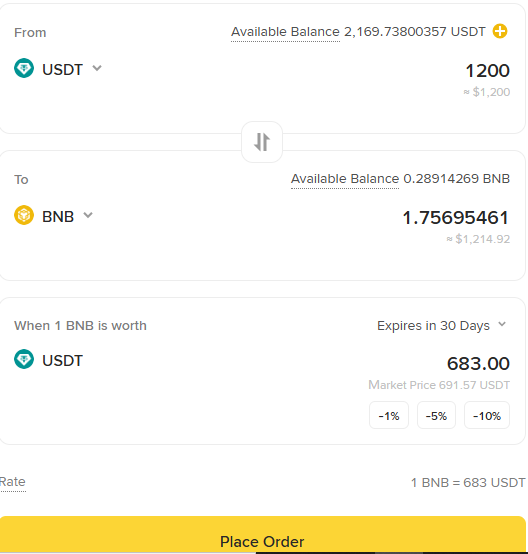Click the Available Balance label in From
528x554 pixels.
[x=285, y=32]
